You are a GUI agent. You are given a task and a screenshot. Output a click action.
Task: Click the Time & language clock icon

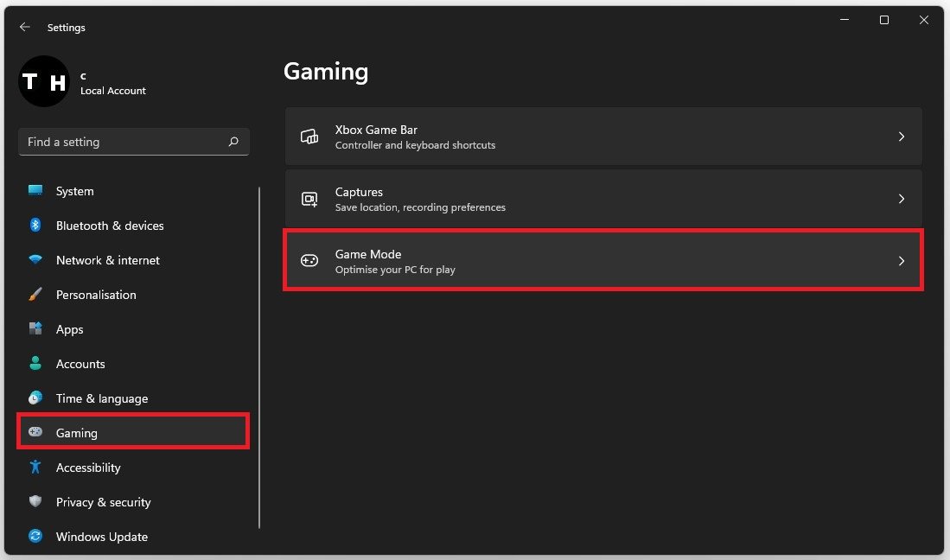click(x=35, y=398)
